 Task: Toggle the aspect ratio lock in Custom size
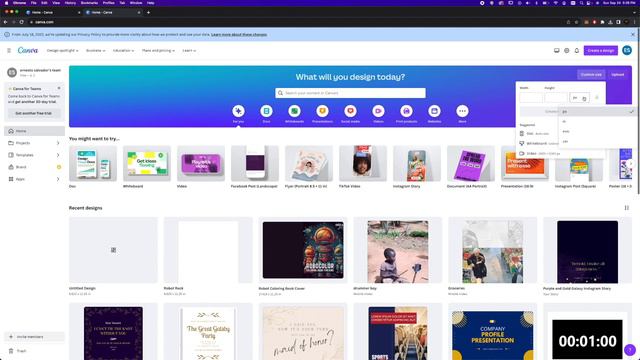[597, 98]
